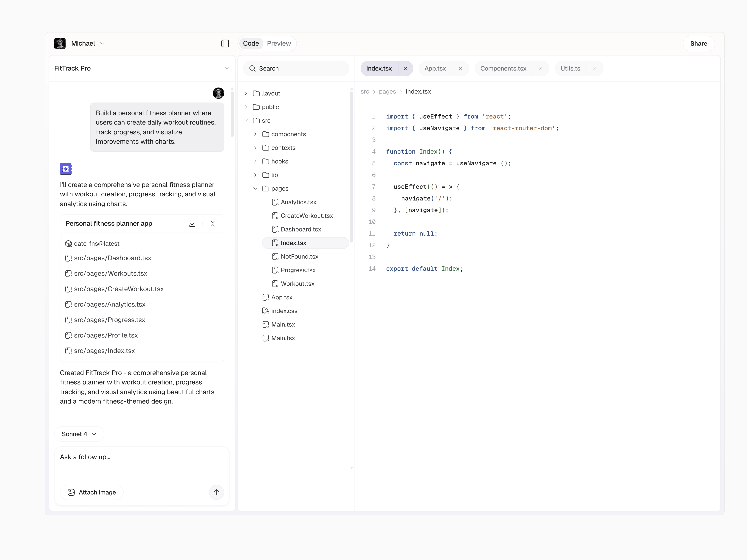The width and height of the screenshot is (747, 560).
Task: Collapse the pages folder
Action: tap(255, 188)
